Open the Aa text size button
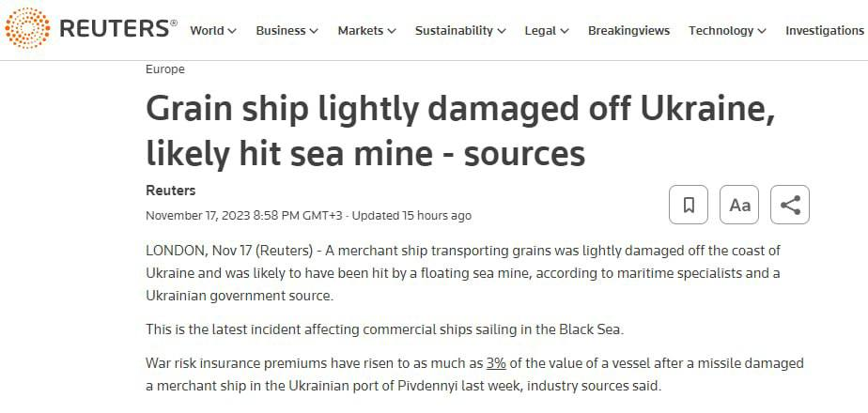Image resolution: width=868 pixels, height=413 pixels. (739, 205)
